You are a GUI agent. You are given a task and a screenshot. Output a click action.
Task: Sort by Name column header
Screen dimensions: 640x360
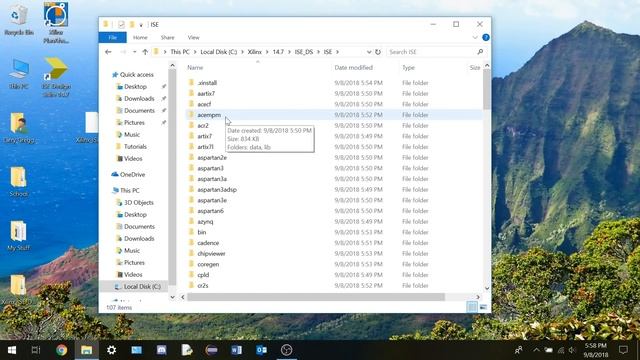click(x=195, y=67)
